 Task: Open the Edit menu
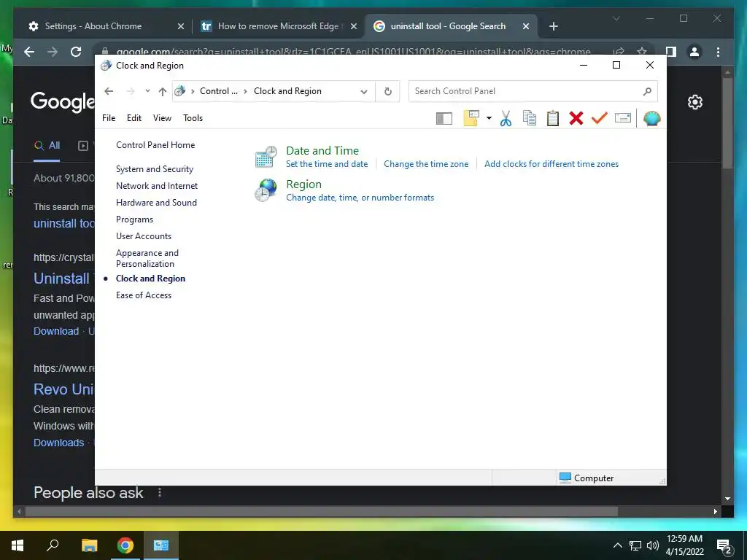pos(134,118)
